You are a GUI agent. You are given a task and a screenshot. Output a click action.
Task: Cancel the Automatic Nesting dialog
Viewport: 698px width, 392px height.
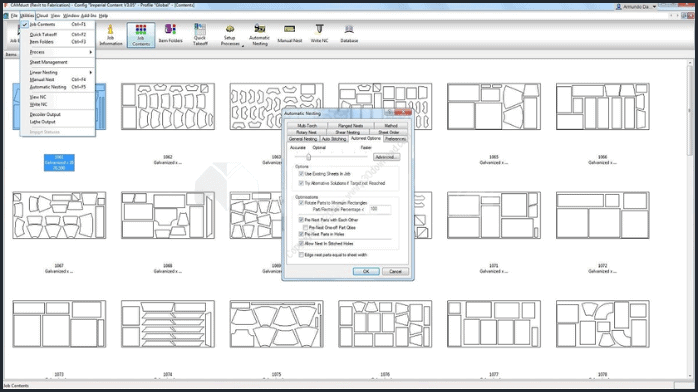pos(395,271)
